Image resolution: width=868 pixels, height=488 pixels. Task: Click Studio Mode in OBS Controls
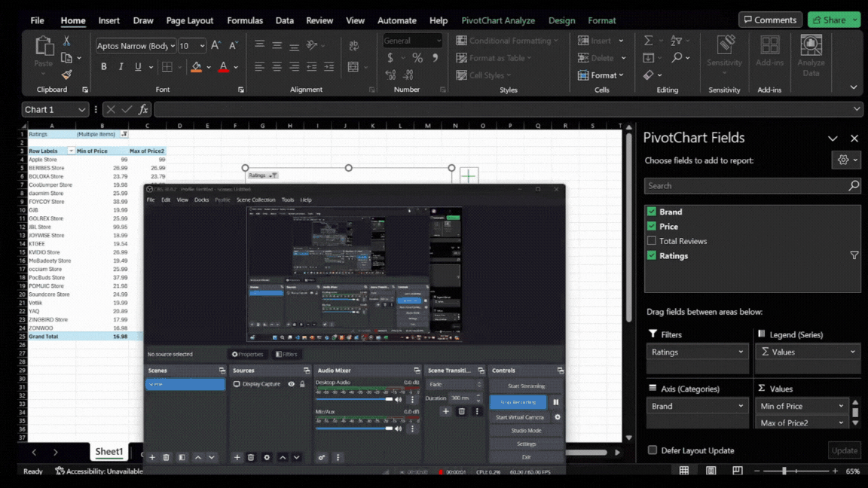[x=526, y=431]
